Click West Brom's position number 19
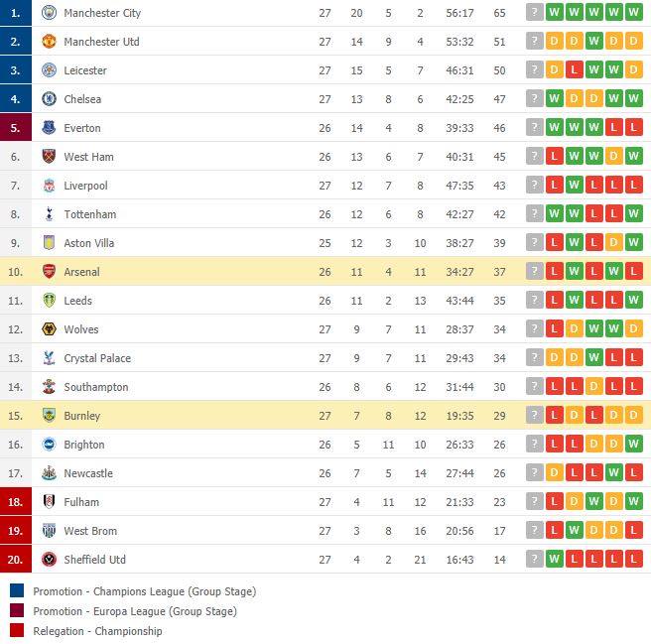The width and height of the screenshot is (651, 644). tap(15, 531)
